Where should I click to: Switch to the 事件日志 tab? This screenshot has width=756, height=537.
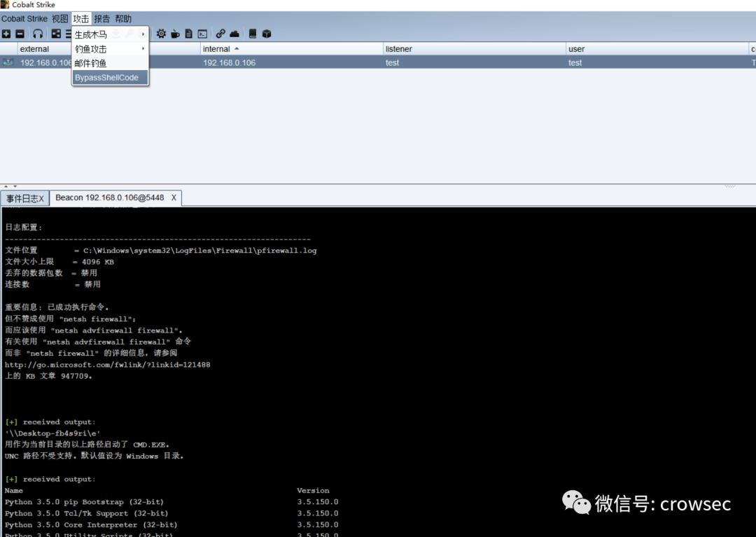pyautogui.click(x=21, y=198)
